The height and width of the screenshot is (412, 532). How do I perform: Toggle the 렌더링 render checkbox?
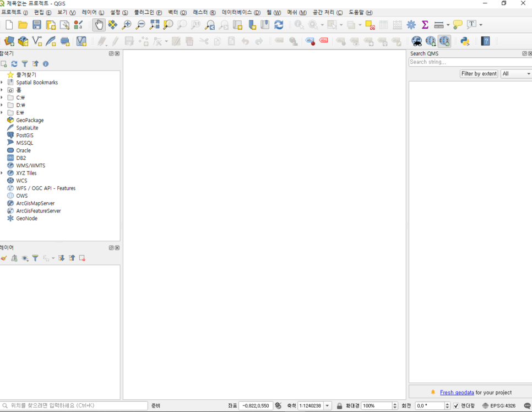point(457,406)
